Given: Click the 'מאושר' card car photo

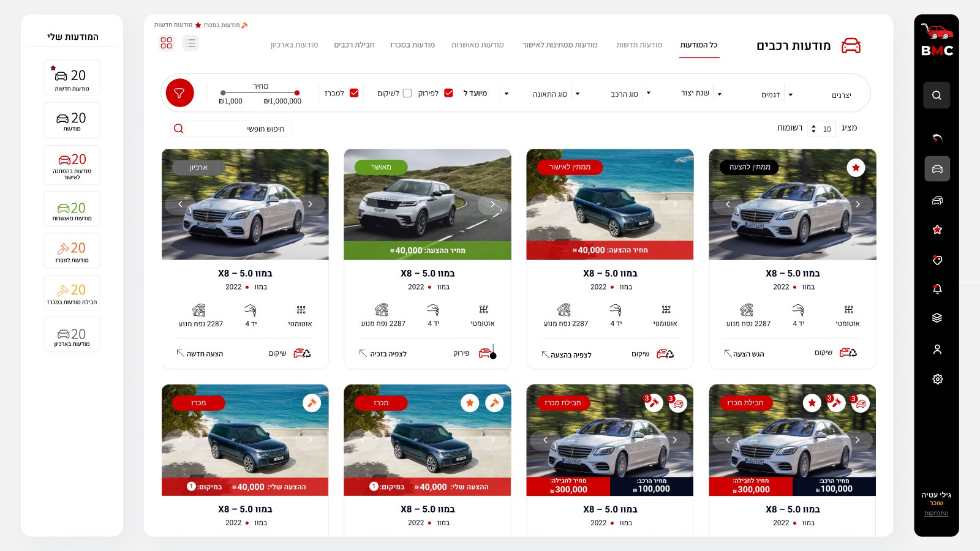Looking at the screenshot, I should (x=428, y=204).
